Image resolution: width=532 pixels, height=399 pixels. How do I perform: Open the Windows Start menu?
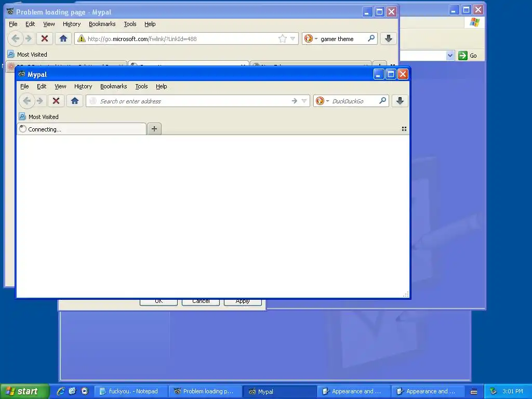24,391
